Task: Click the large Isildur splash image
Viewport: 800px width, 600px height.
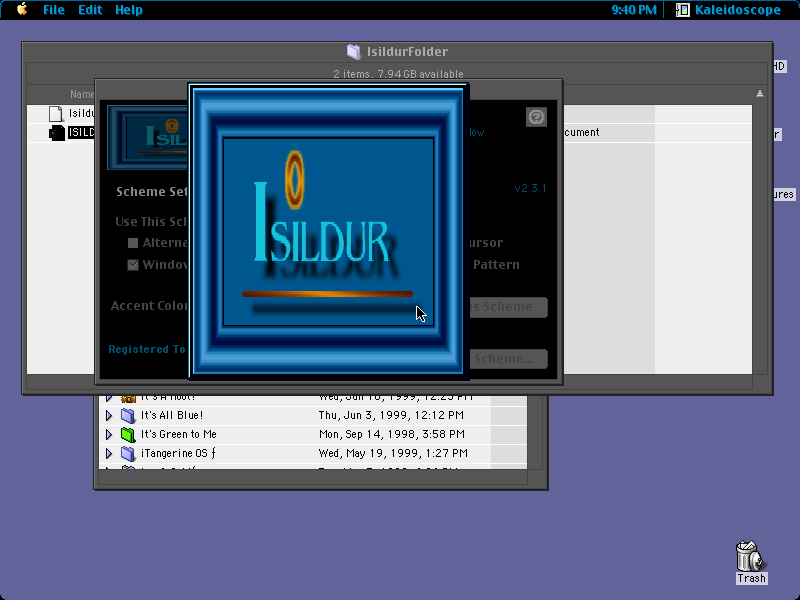Action: coord(328,231)
